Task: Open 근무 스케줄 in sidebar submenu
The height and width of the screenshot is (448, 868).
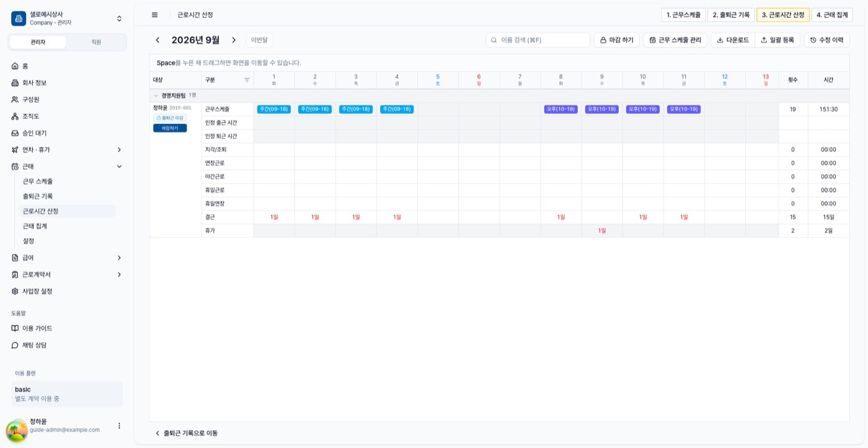Action: tap(38, 182)
